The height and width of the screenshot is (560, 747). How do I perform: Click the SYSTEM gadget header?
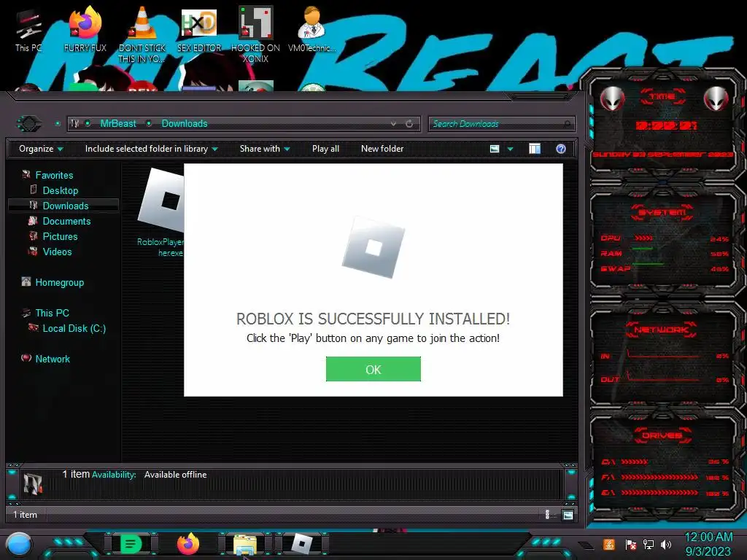tap(662, 212)
